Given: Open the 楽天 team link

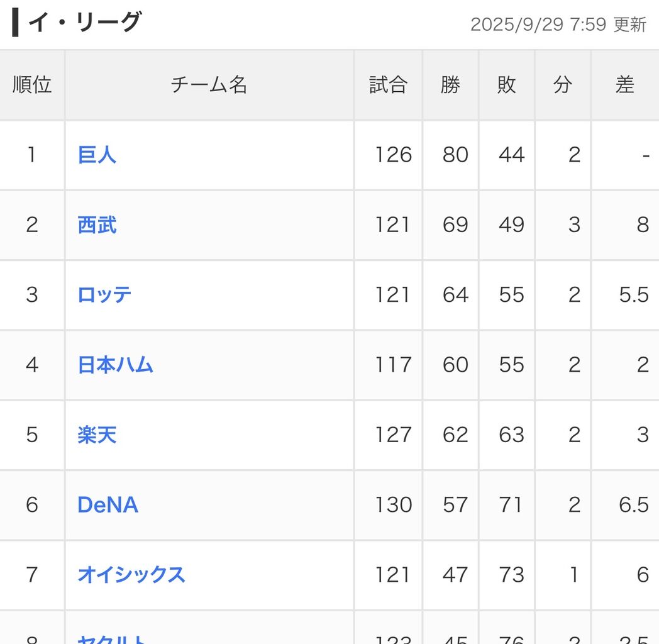Looking at the screenshot, I should (x=97, y=435).
